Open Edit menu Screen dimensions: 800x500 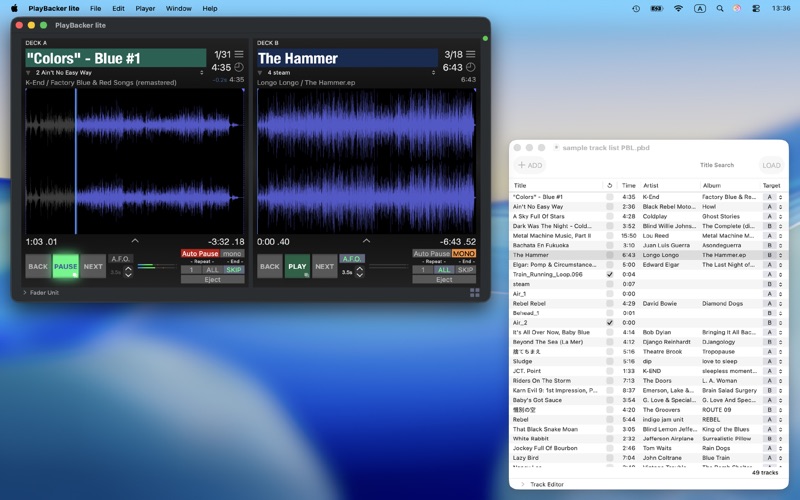(x=118, y=9)
